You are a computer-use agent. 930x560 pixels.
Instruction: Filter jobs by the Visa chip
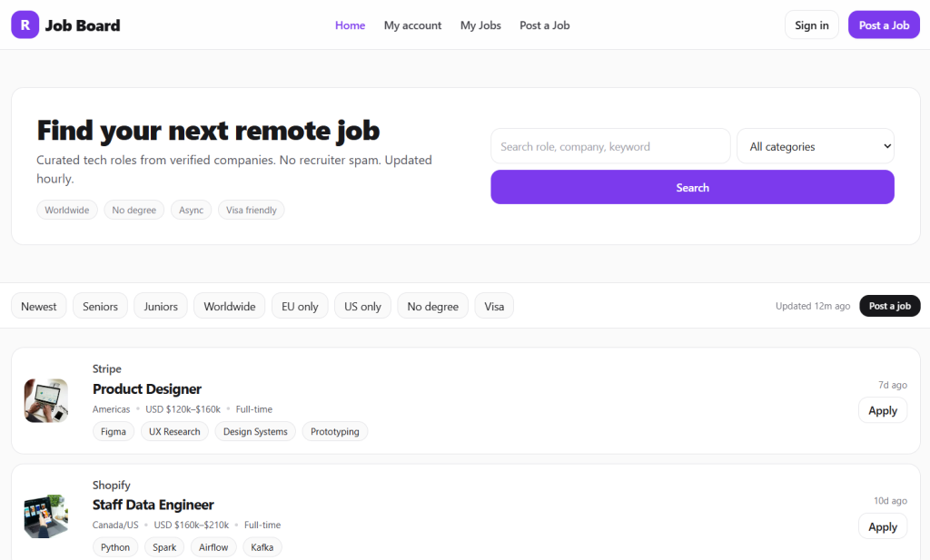click(x=494, y=306)
